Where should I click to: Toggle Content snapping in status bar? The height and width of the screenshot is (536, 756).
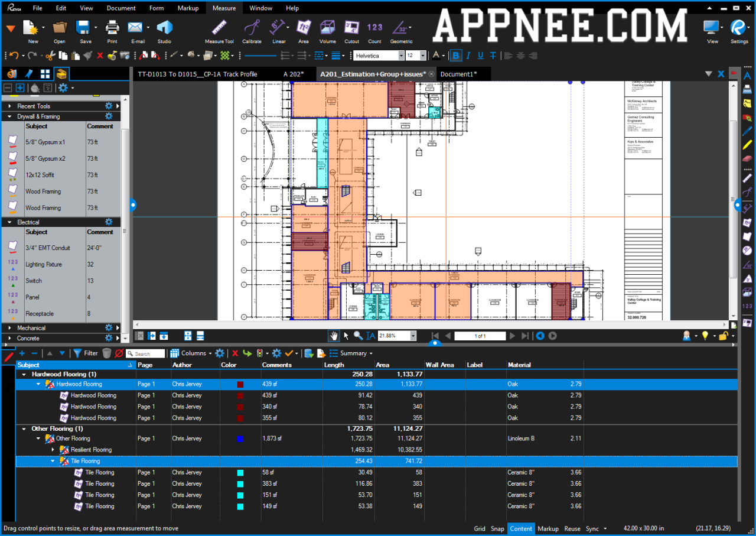pyautogui.click(x=521, y=529)
